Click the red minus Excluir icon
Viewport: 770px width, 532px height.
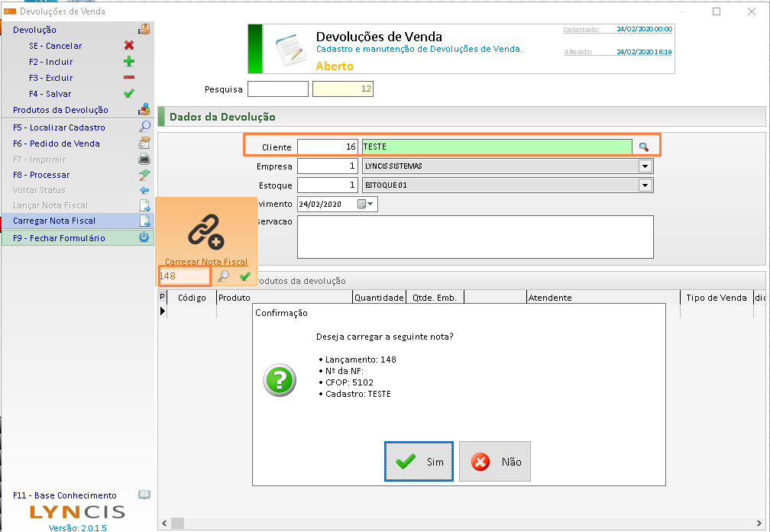pos(129,78)
